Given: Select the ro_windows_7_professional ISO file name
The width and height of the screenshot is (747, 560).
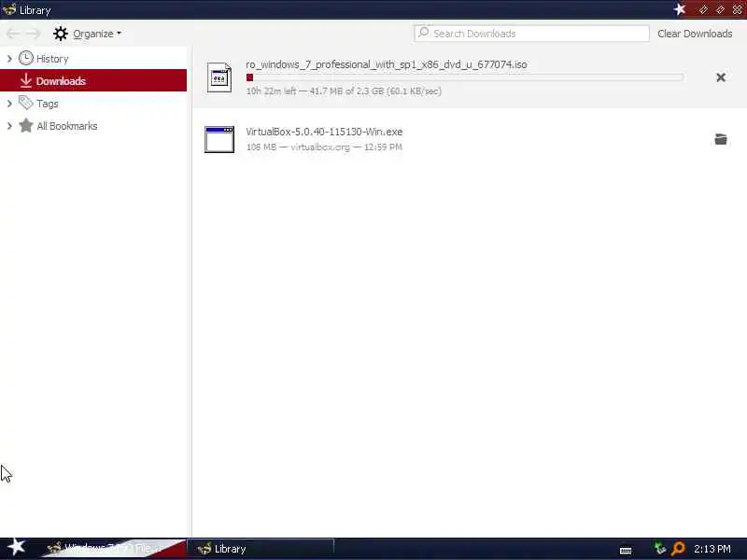Looking at the screenshot, I should tap(387, 64).
